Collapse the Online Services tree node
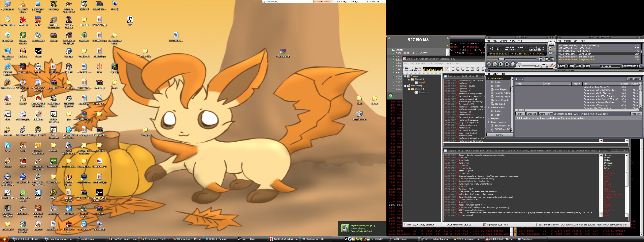This screenshot has height=242, width=644. click(488, 122)
